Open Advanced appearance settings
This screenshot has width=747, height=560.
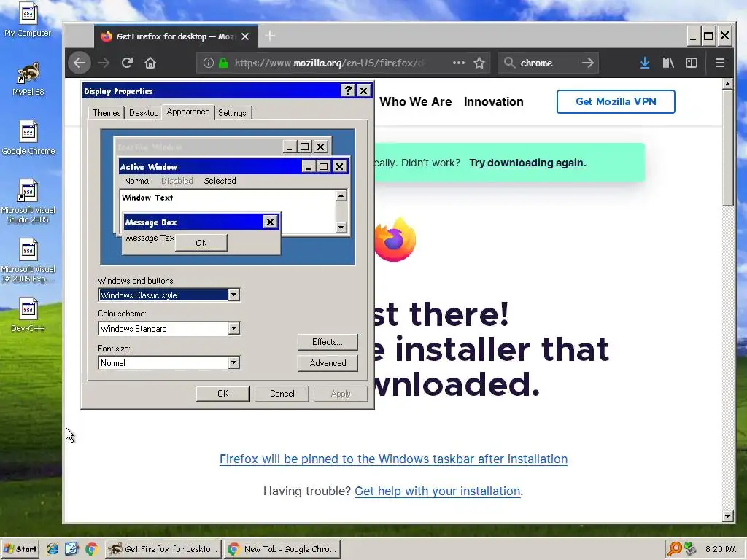[x=328, y=363]
